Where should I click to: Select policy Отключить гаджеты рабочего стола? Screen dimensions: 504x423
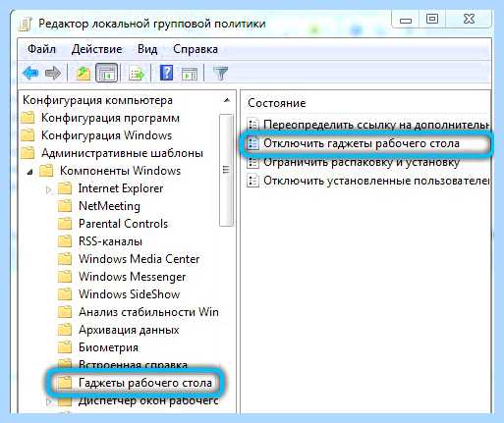(x=362, y=143)
